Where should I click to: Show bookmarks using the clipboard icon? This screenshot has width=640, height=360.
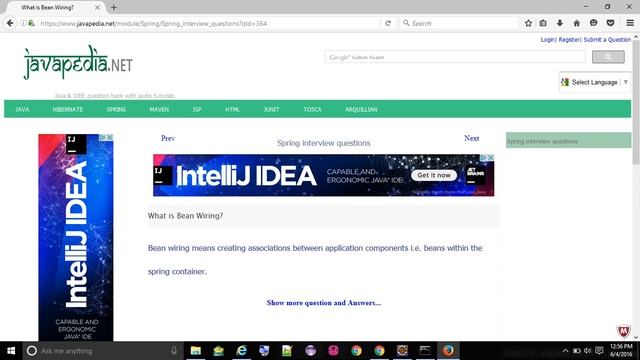point(543,23)
